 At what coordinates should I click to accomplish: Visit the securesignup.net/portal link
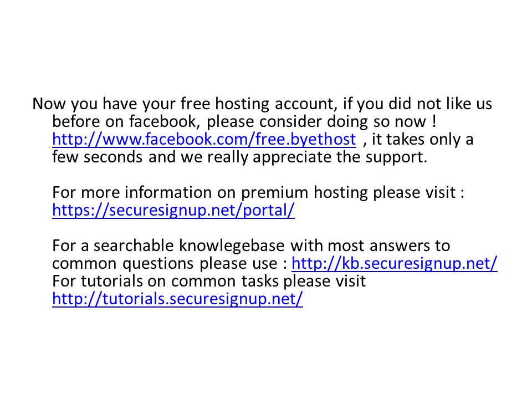[173, 211]
